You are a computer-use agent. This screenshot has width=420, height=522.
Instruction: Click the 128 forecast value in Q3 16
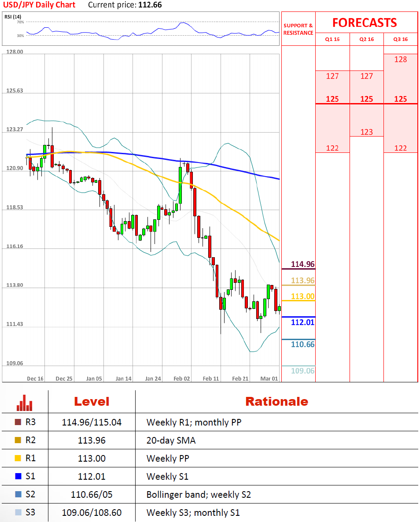coord(401,59)
